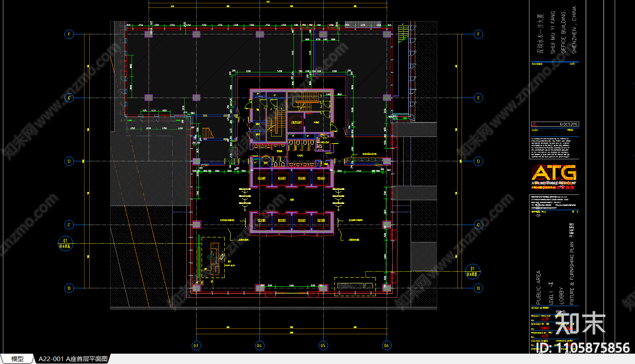Pick the axis bubble labeled 04
This screenshot has height=364, width=635.
coord(260,345)
